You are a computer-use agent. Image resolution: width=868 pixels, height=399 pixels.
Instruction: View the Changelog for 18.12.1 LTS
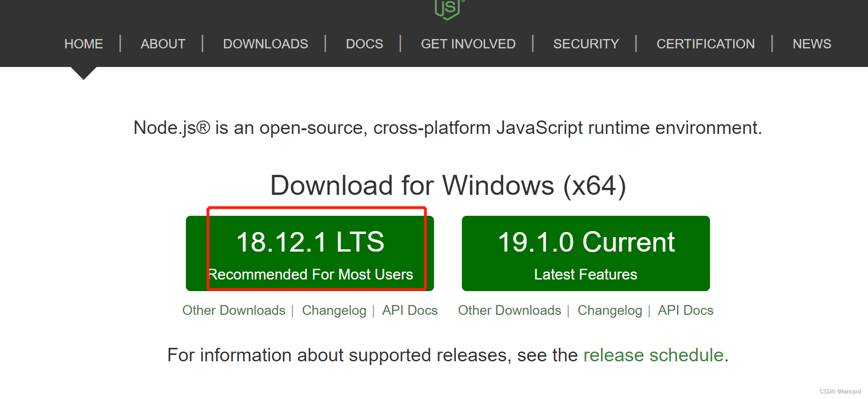[x=334, y=310]
